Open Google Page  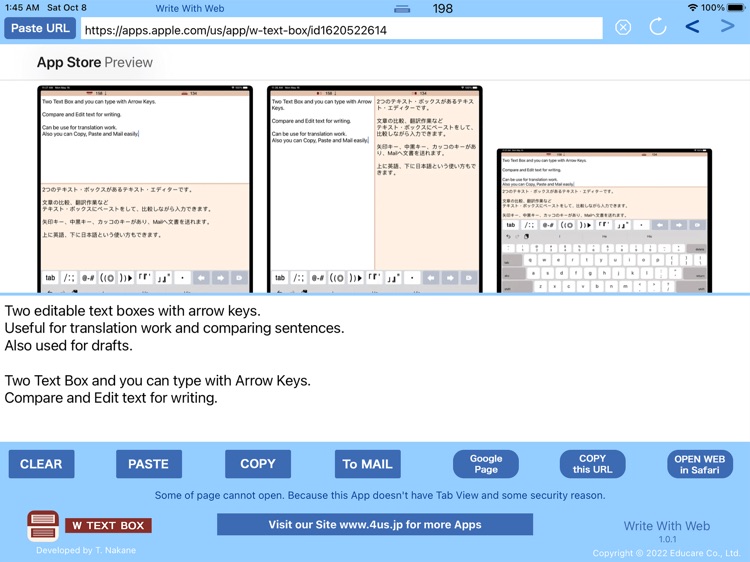click(486, 464)
